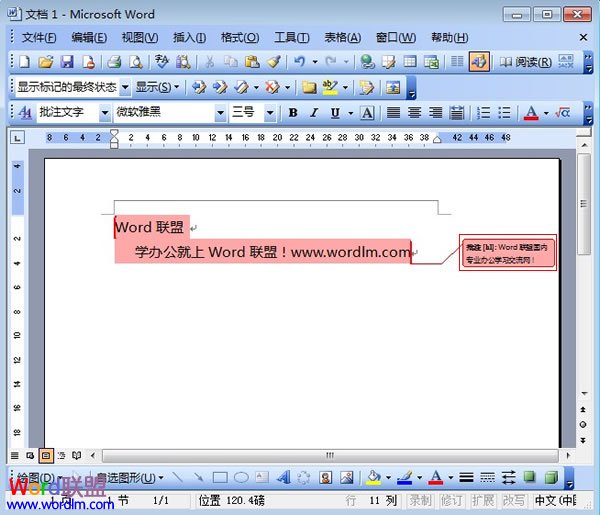Image resolution: width=600 pixels, height=515 pixels.
Task: Open the 视图(V) menu
Action: pos(140,37)
